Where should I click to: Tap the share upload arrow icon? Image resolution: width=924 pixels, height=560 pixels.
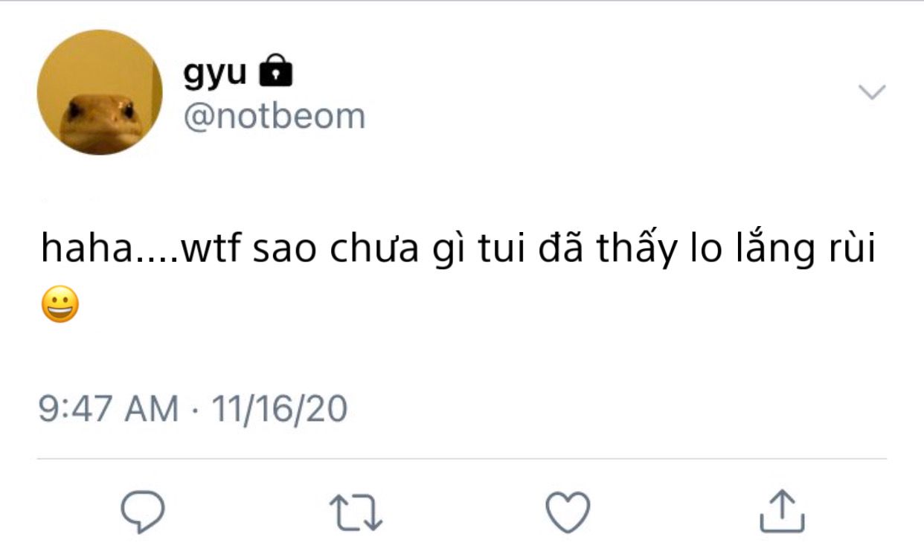[x=782, y=511]
